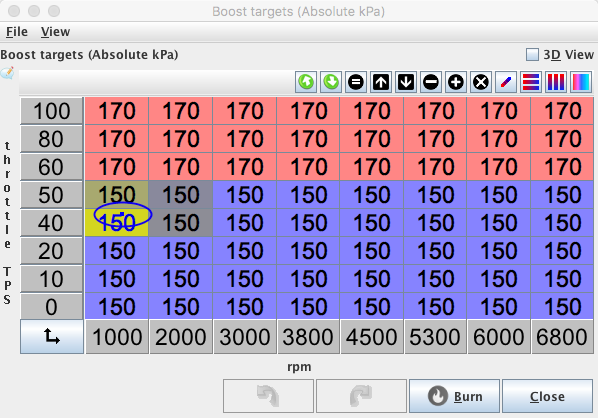Image resolution: width=598 pixels, height=418 pixels.
Task: Click the plus (add) toolbar icon
Action: [x=456, y=82]
